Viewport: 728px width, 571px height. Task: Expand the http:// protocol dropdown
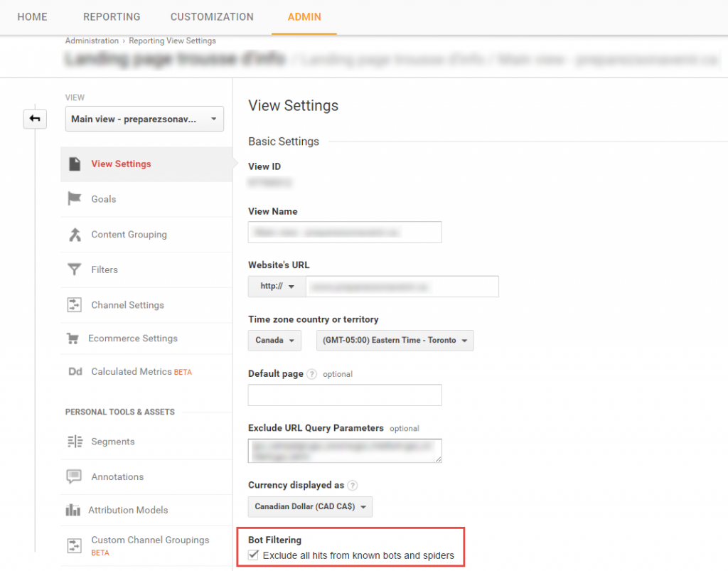[277, 287]
